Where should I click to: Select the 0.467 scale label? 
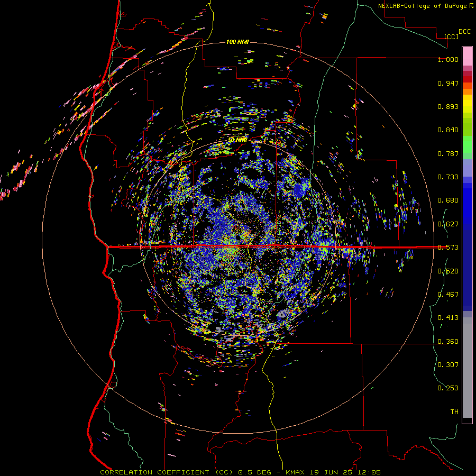(x=448, y=295)
